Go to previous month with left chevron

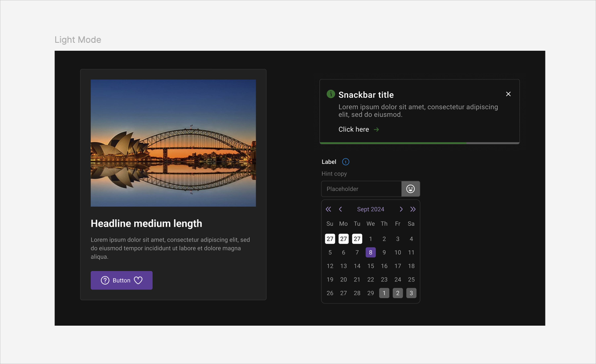340,209
